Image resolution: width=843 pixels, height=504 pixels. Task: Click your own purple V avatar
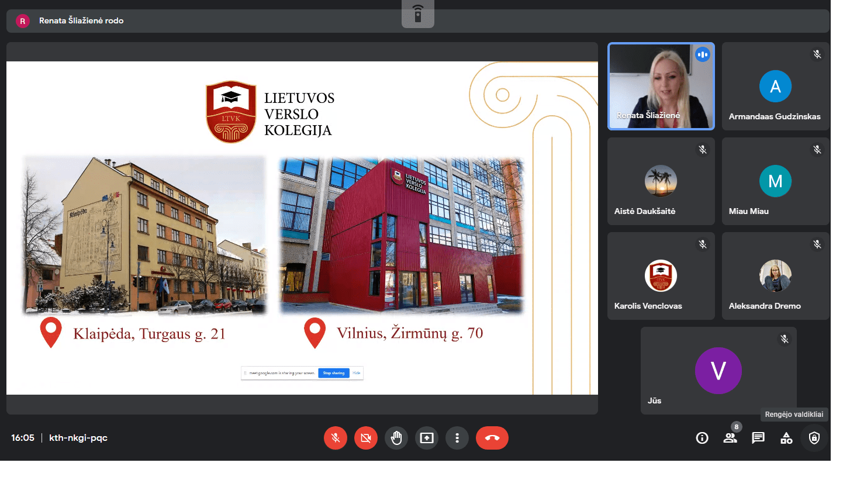[x=718, y=371]
